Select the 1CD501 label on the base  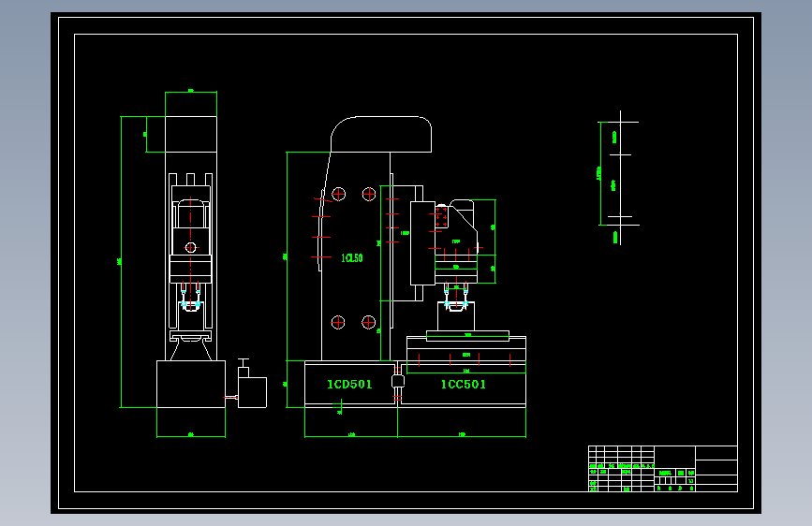click(349, 384)
